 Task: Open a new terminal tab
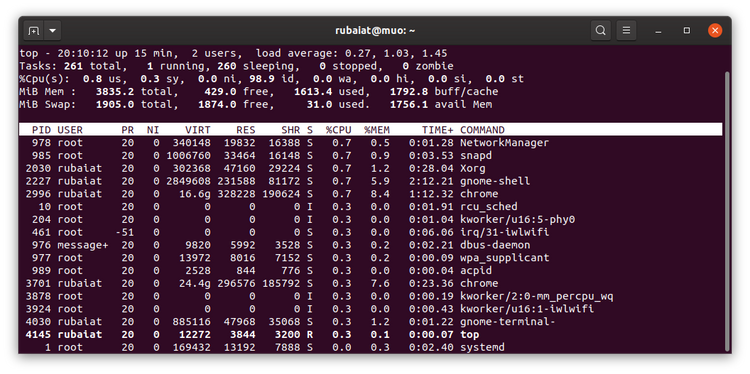33,31
